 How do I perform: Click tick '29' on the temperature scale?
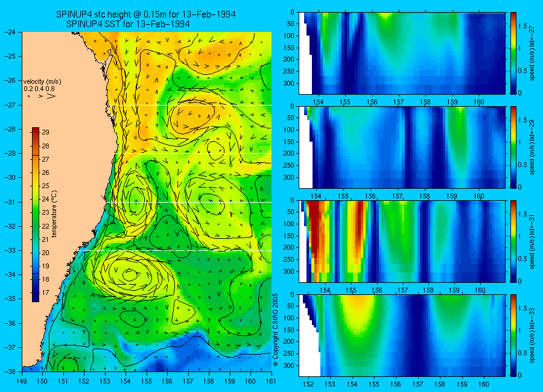pyautogui.click(x=45, y=132)
